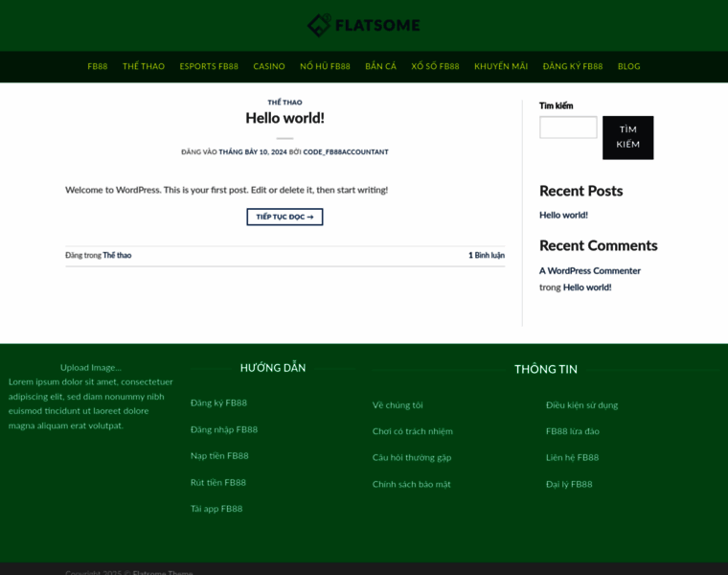Click the Lorem ipsum footer paragraph
The width and height of the screenshot is (728, 575).
(91, 404)
